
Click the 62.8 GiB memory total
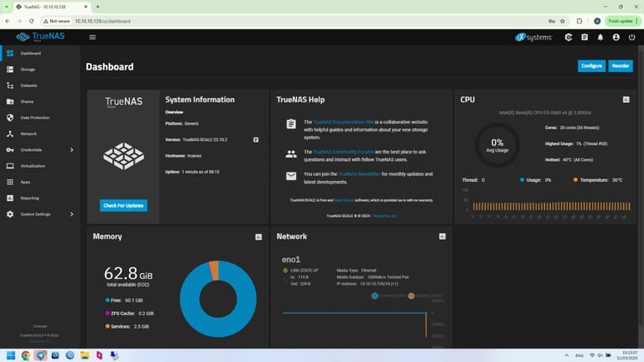pos(128,273)
